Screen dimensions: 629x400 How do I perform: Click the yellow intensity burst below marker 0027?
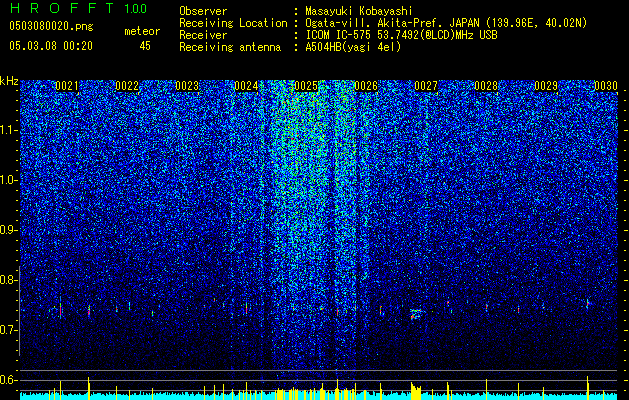(416, 391)
